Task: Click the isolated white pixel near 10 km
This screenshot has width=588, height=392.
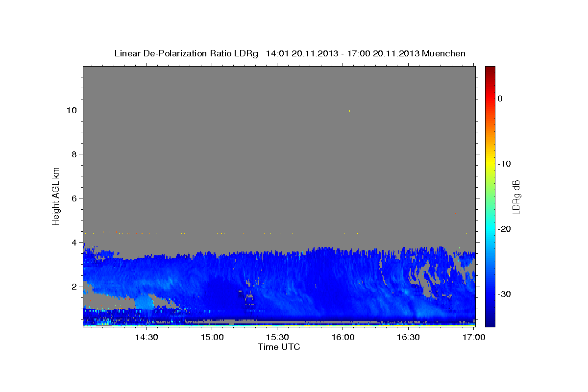Action: point(349,111)
